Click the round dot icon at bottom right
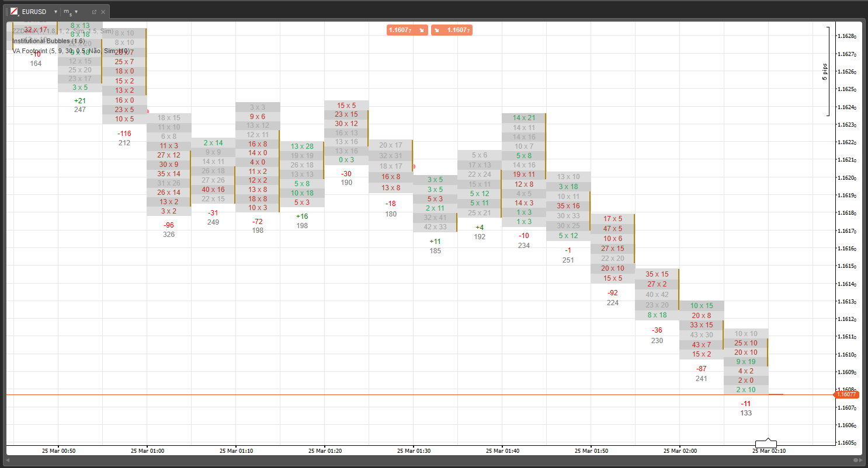 tap(856, 460)
